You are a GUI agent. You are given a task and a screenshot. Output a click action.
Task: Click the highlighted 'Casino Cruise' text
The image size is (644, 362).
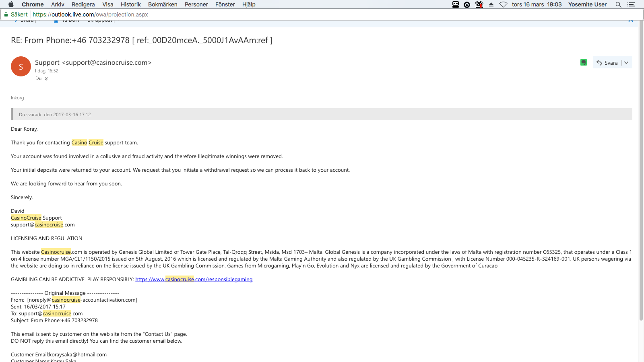point(87,142)
